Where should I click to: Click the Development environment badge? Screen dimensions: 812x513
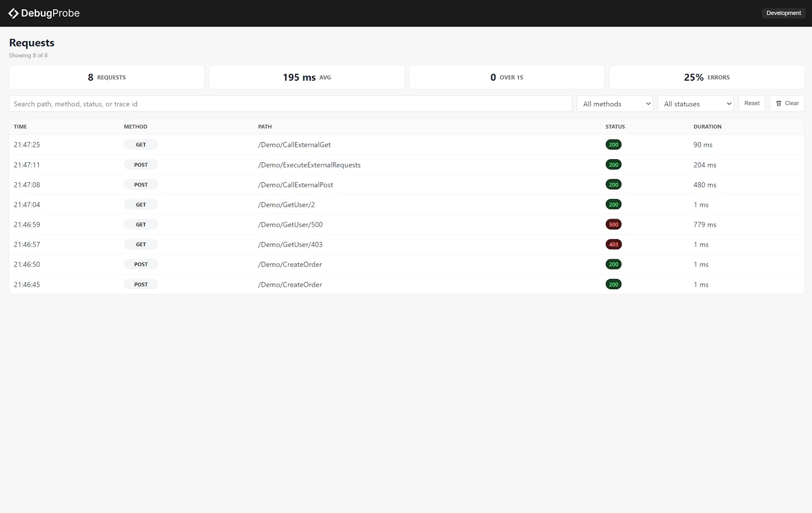point(784,13)
